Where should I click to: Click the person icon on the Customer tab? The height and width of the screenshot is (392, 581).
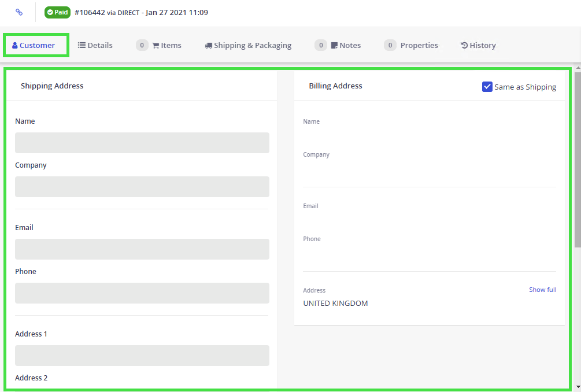[15, 46]
